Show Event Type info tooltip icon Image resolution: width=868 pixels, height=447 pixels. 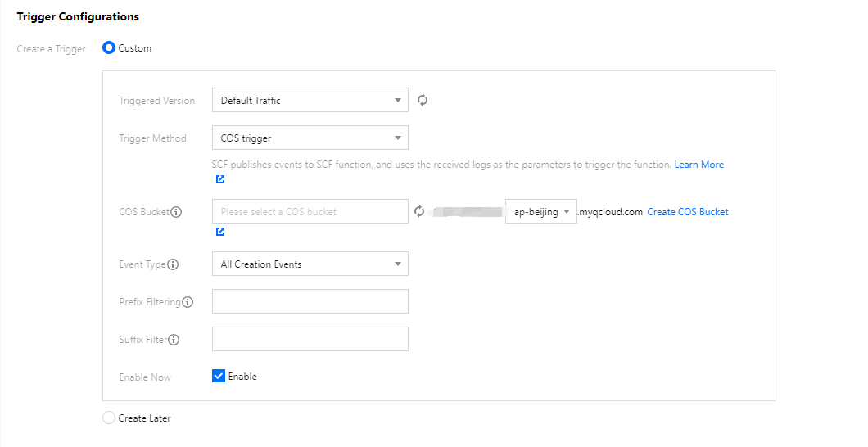(x=173, y=264)
